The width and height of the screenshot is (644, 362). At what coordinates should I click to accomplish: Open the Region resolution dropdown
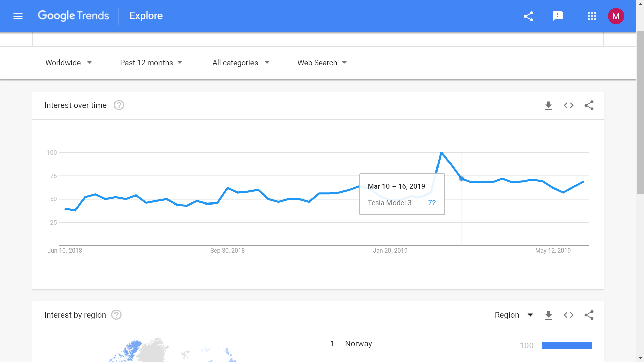[514, 315]
